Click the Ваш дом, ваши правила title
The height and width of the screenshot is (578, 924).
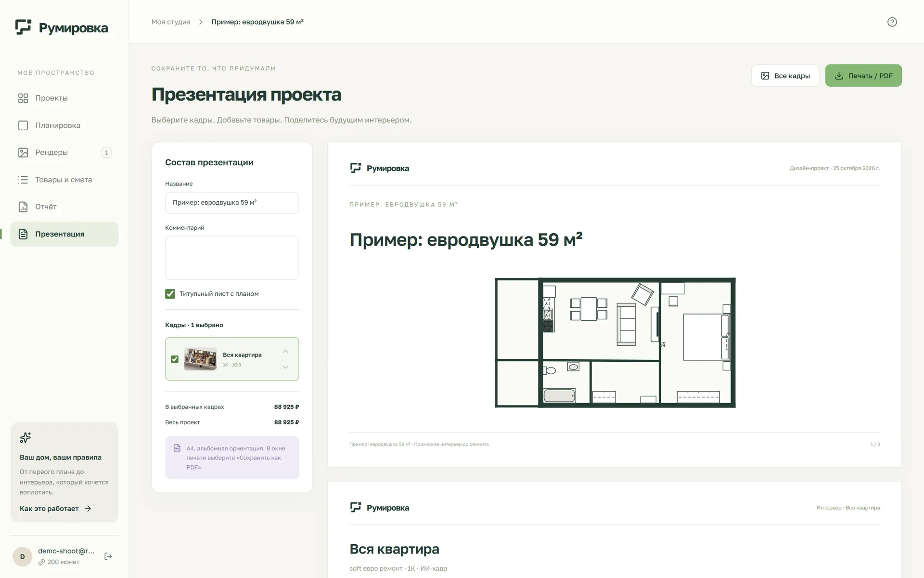click(61, 458)
